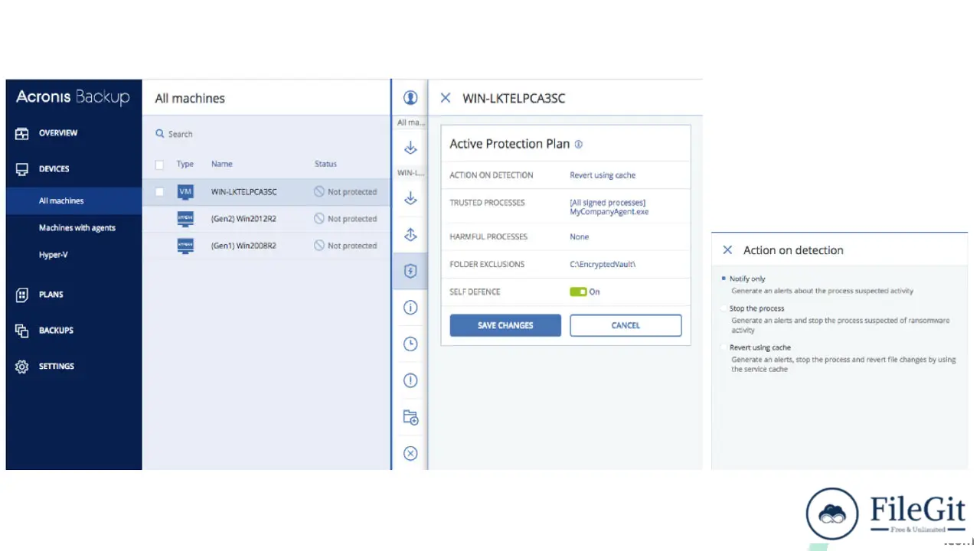980x551 pixels.
Task: Select the Stop the process option
Action: click(724, 308)
